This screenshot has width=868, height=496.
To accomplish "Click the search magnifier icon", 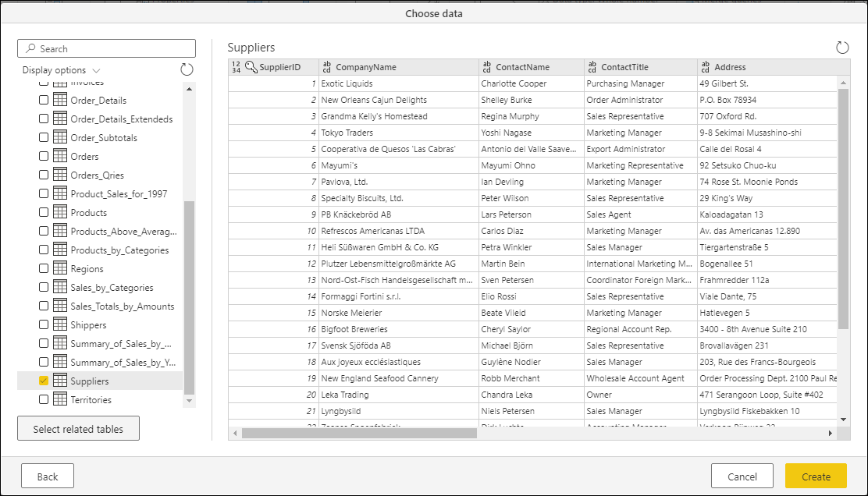I will coord(30,48).
